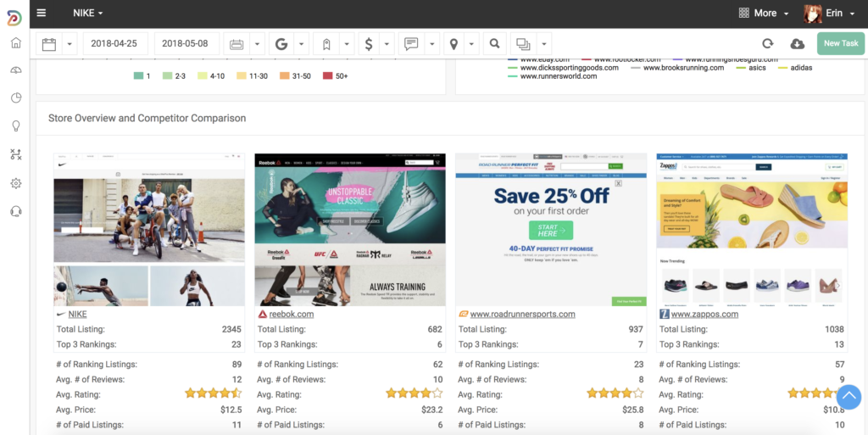Open settings gear in the sidebar
Screen dimensions: 868x435
[16, 183]
